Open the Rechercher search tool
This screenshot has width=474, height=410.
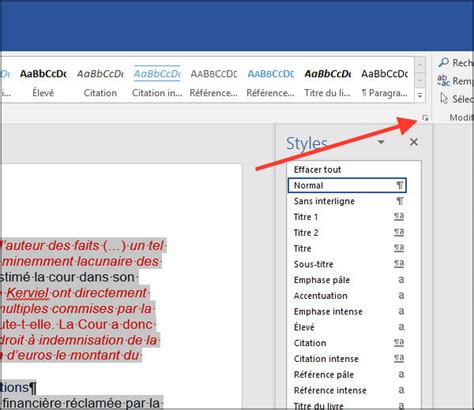click(456, 62)
